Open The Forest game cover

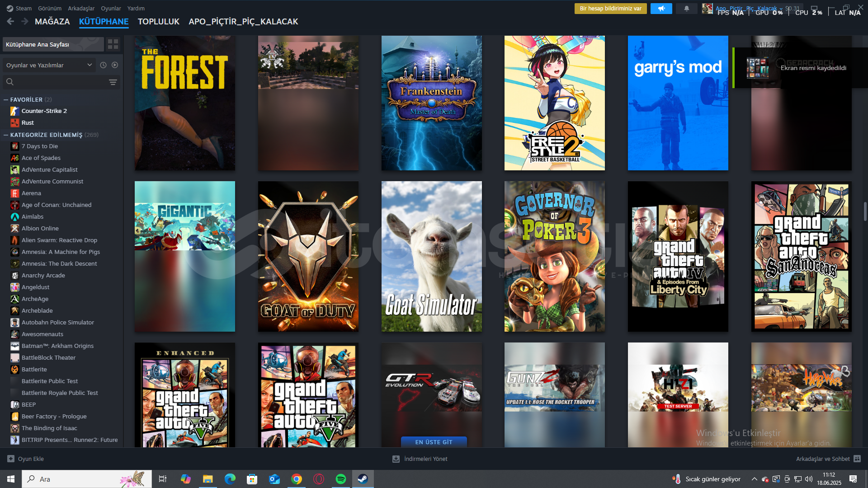click(x=185, y=103)
